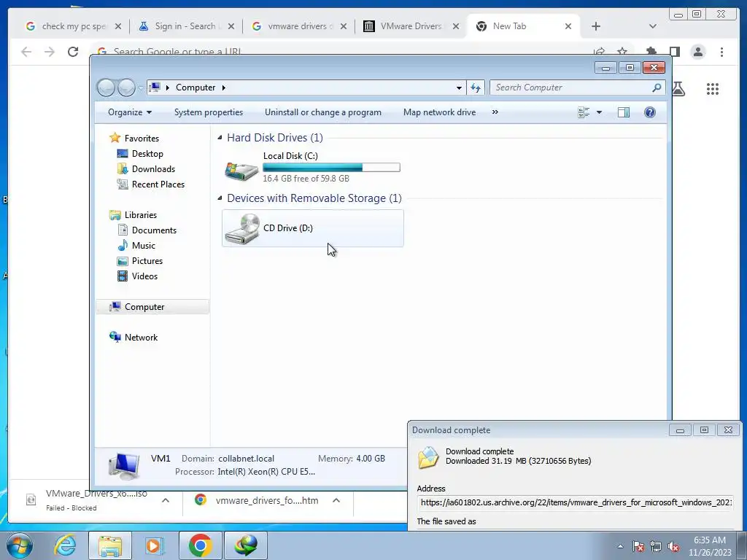Open a new Chrome tab with plus
The width and height of the screenshot is (747, 560).
[596, 26]
